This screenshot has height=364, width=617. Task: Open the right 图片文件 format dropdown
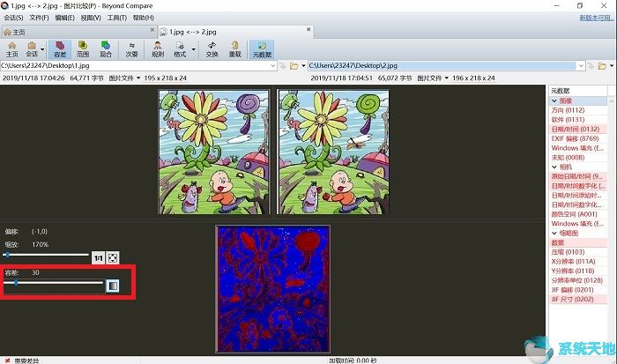[433, 78]
